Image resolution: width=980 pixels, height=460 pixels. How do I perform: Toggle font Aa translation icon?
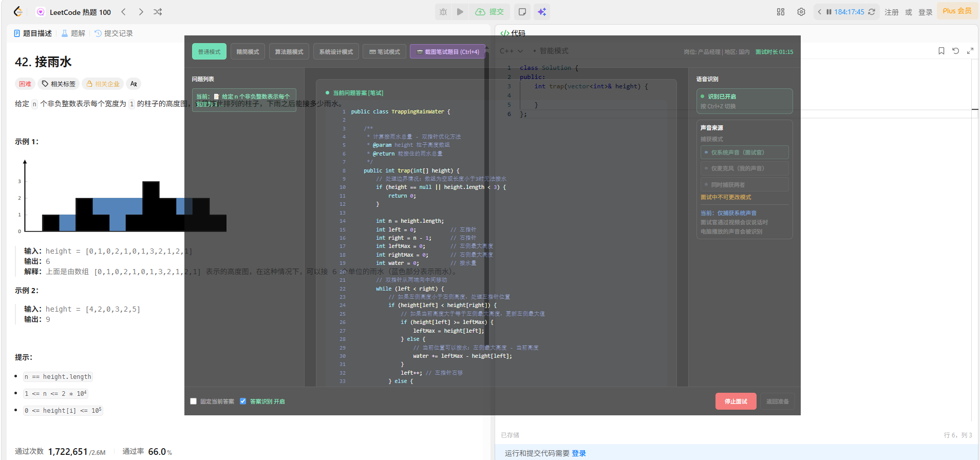coord(134,84)
